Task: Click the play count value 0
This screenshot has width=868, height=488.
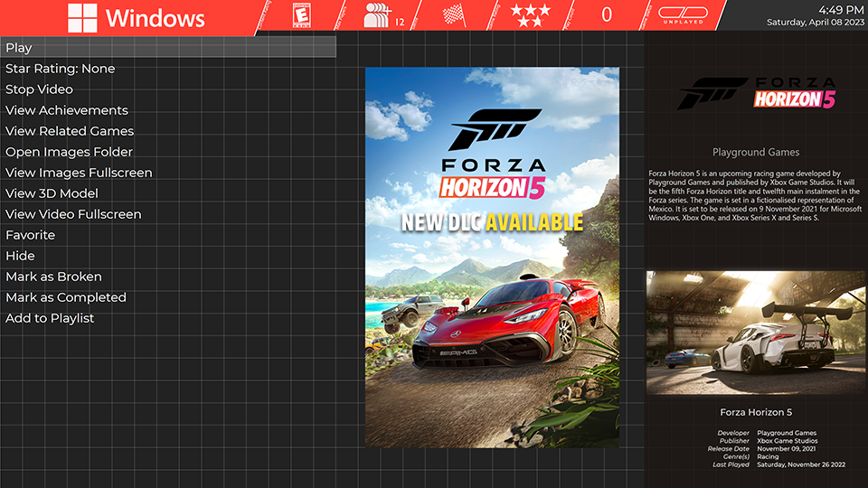Action: pos(607,15)
